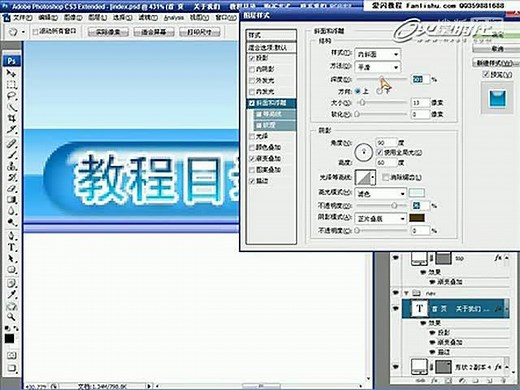Toggle the 描边 (Stroke) checkbox
Viewport: 520px width, 390px height.
[252, 181]
